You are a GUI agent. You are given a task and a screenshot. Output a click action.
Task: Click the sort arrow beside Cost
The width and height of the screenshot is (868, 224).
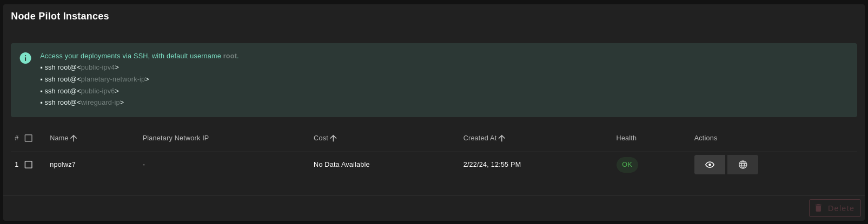coord(334,138)
